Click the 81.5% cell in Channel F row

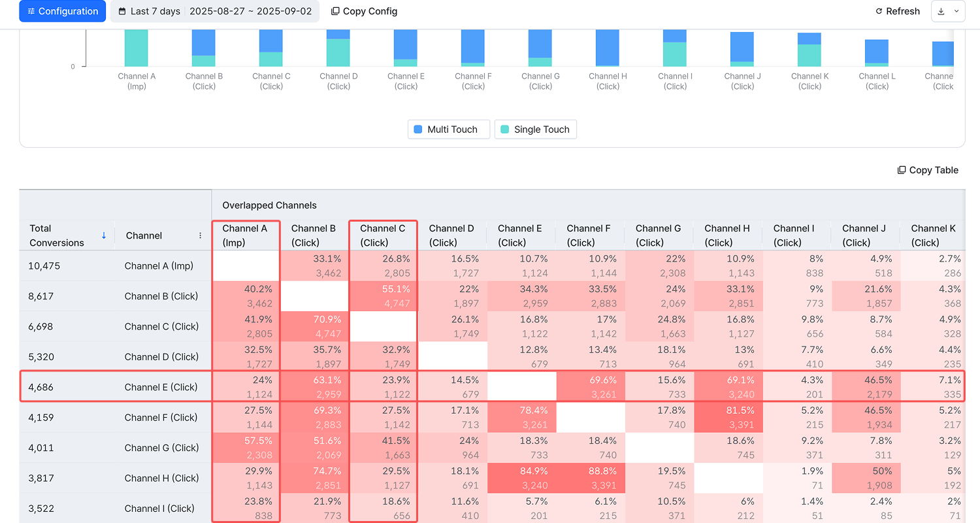728,417
